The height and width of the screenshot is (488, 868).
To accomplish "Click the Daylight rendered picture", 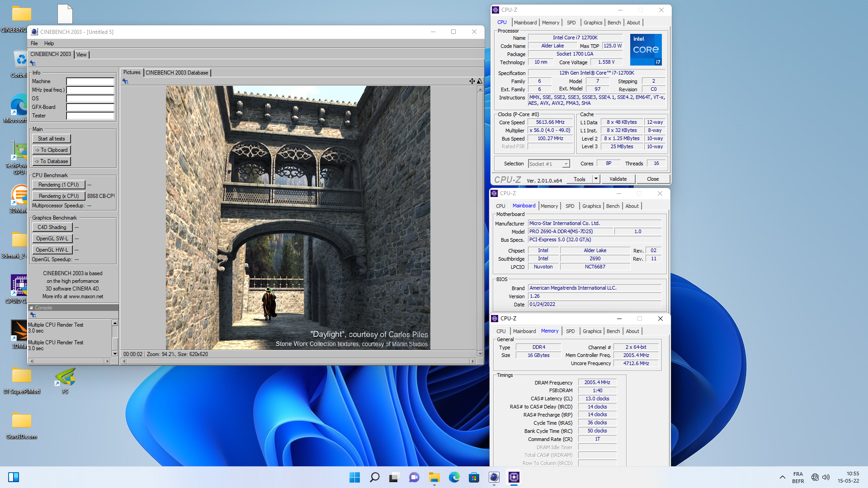I will [x=298, y=217].
